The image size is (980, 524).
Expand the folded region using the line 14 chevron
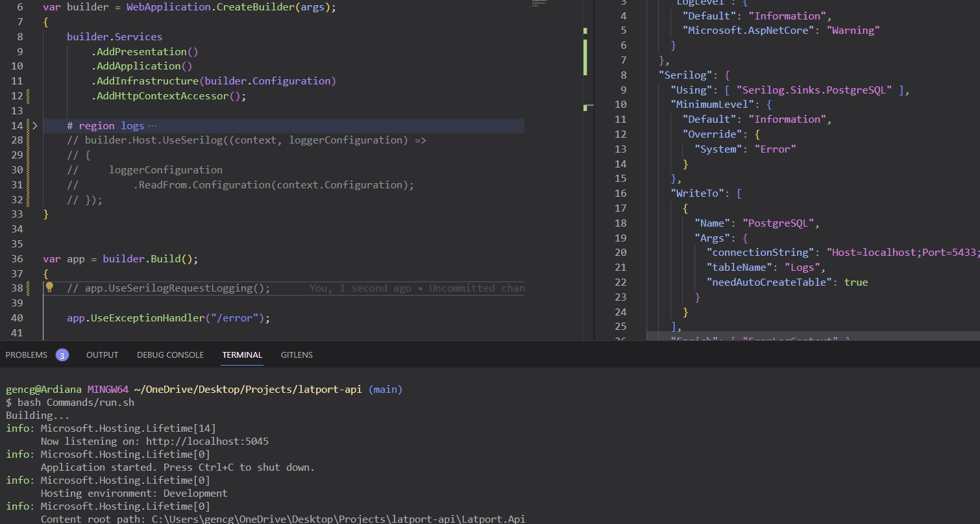(36, 125)
